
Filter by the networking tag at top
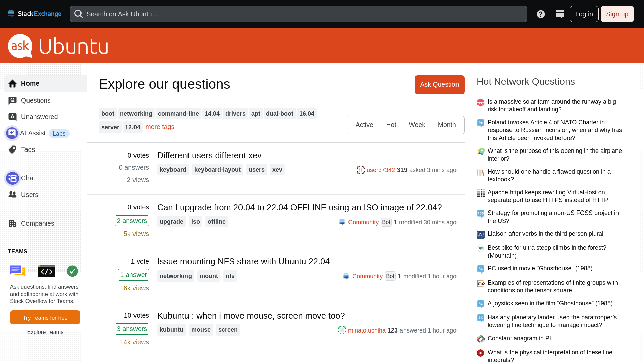(x=136, y=114)
